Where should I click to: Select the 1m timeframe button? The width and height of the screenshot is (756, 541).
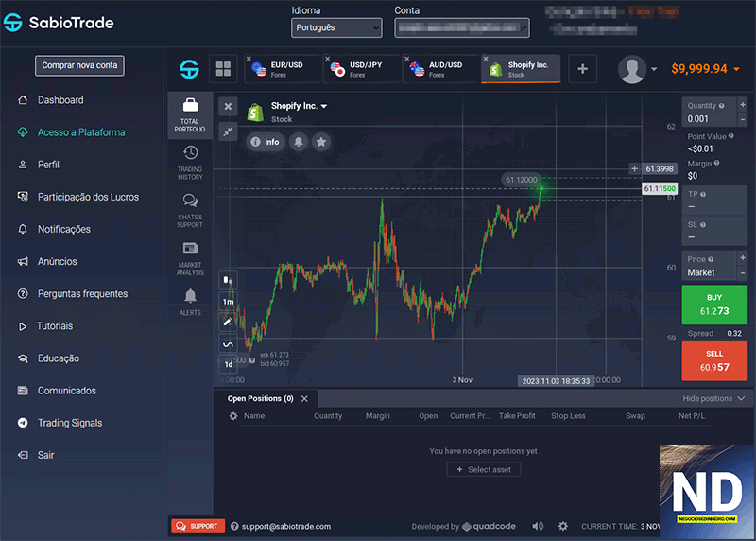pyautogui.click(x=228, y=302)
